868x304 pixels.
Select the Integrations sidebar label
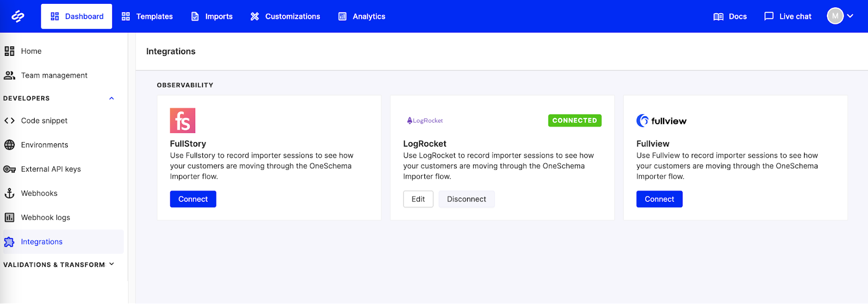point(42,242)
